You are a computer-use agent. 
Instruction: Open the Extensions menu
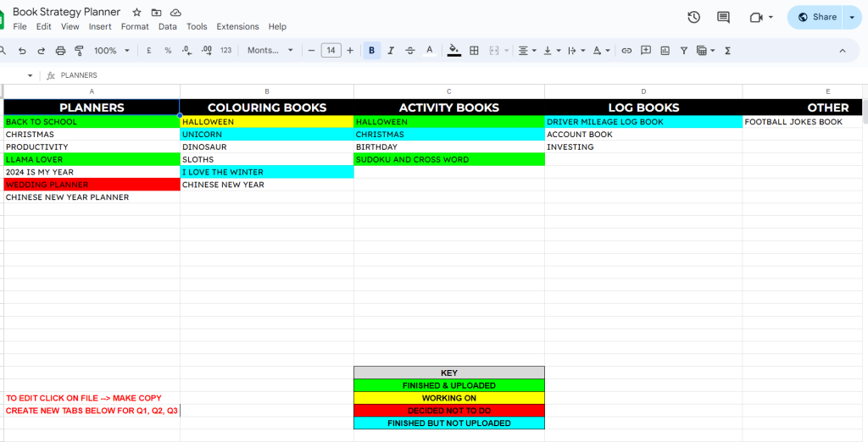pos(237,26)
